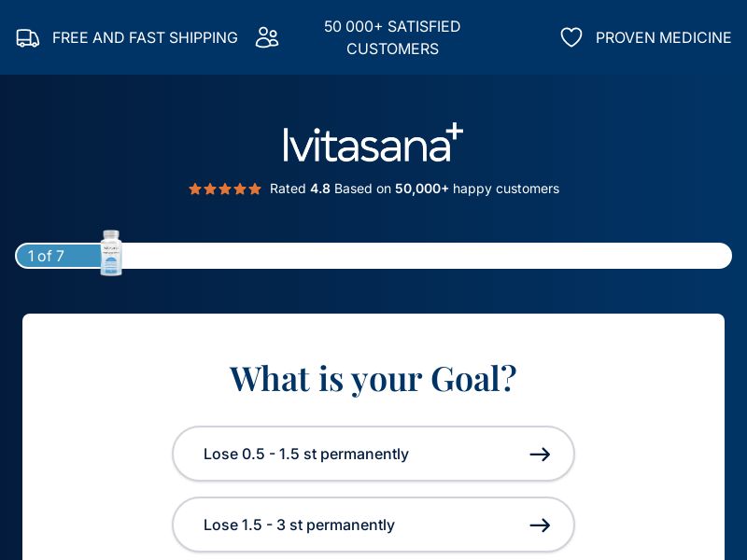Open details from the 1 of 7 step indicator
Viewport: 747px width, 560px height.
[x=46, y=256]
